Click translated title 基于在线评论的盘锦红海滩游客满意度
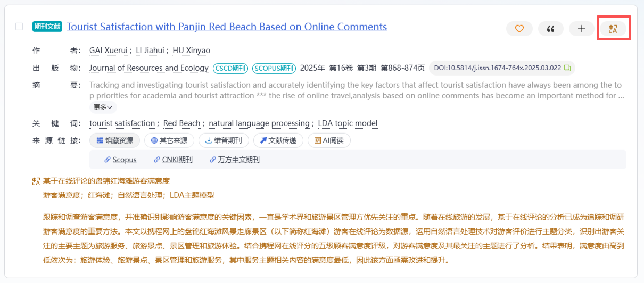The height and width of the screenshot is (283, 644). (106, 181)
